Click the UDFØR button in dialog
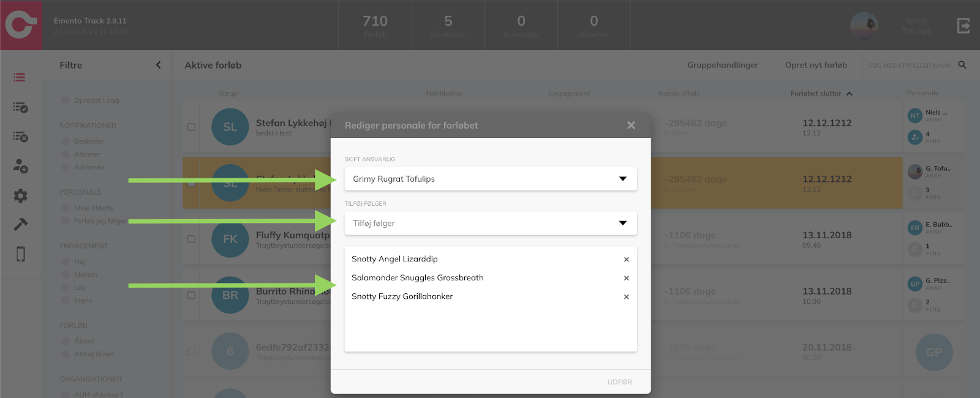The image size is (980, 398). click(619, 382)
